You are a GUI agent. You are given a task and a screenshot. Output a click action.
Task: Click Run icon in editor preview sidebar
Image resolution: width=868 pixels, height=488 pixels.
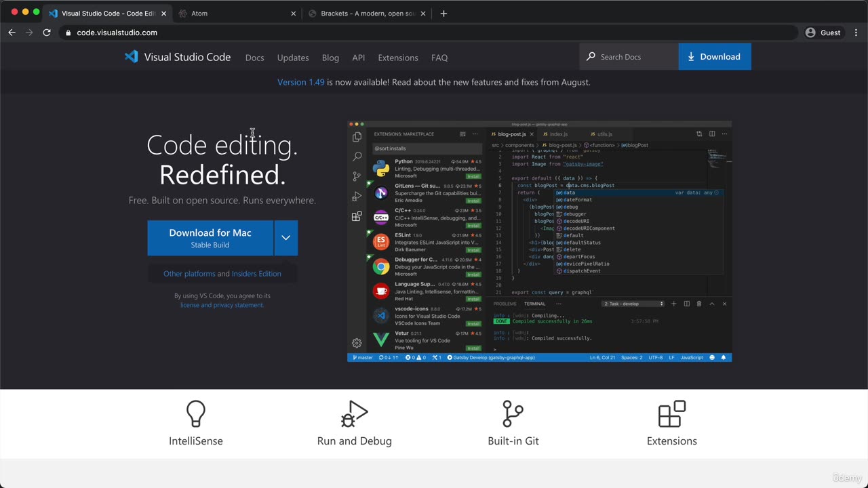coord(357,197)
